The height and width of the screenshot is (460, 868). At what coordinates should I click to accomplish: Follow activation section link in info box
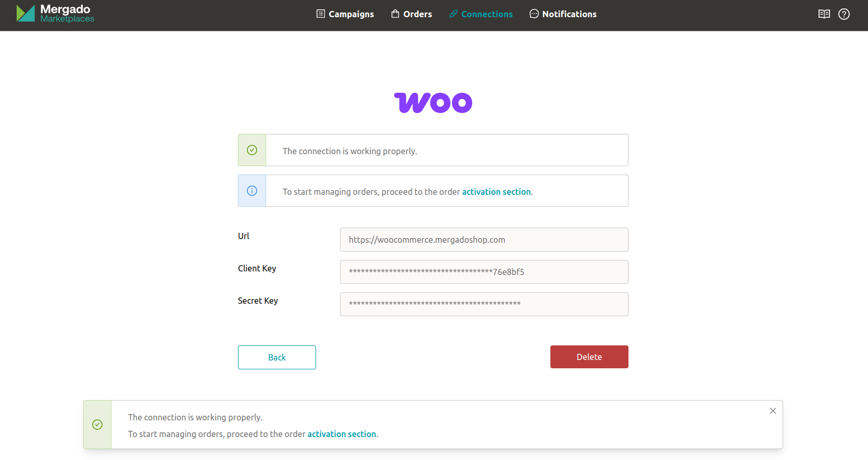click(x=496, y=192)
